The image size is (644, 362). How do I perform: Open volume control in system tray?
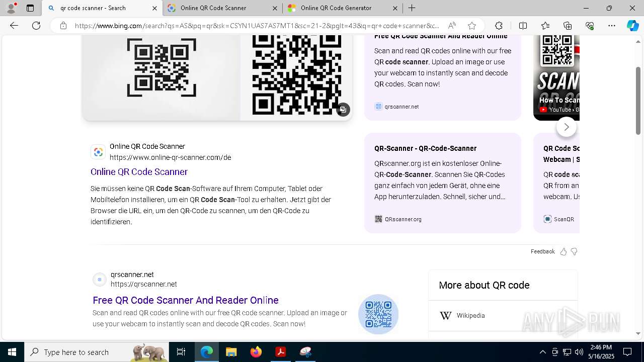[579, 352]
